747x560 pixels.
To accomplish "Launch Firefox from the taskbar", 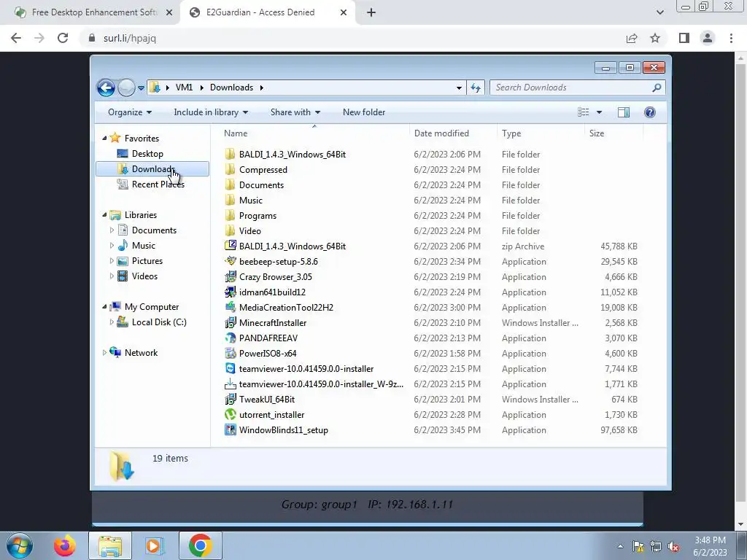I will (x=65, y=545).
